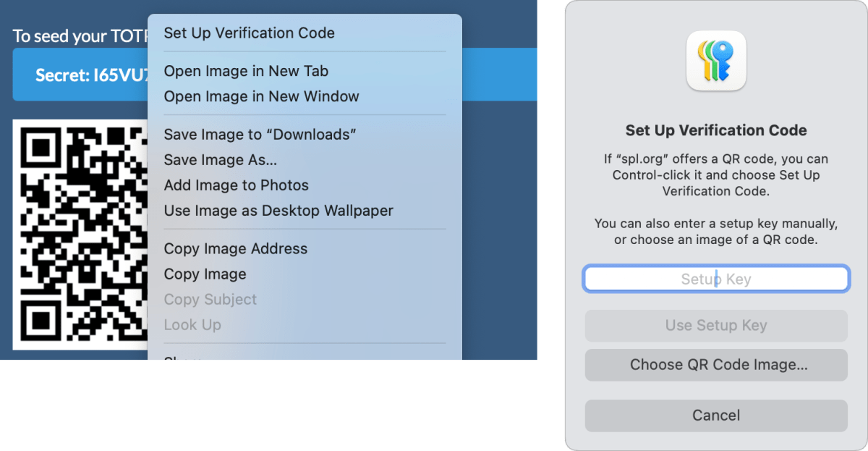Cancel the verification code dialog
This screenshot has height=451, width=868.
coord(715,416)
